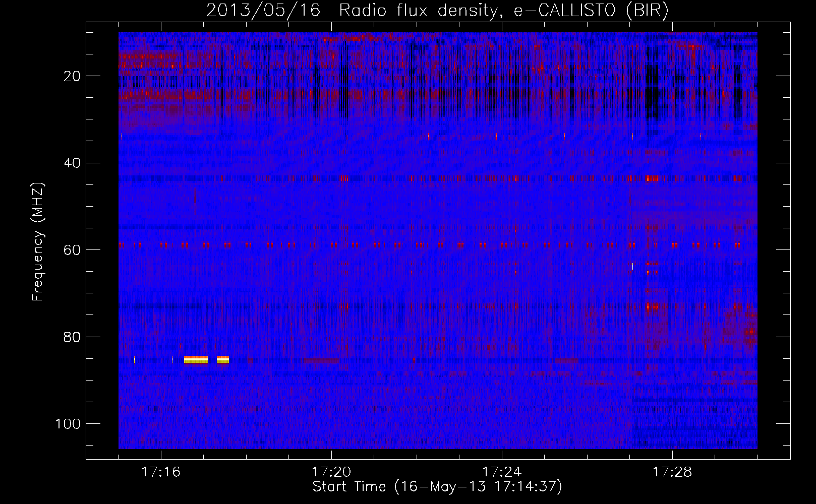Click the frequency tick label 60
816x504 pixels.
point(72,250)
